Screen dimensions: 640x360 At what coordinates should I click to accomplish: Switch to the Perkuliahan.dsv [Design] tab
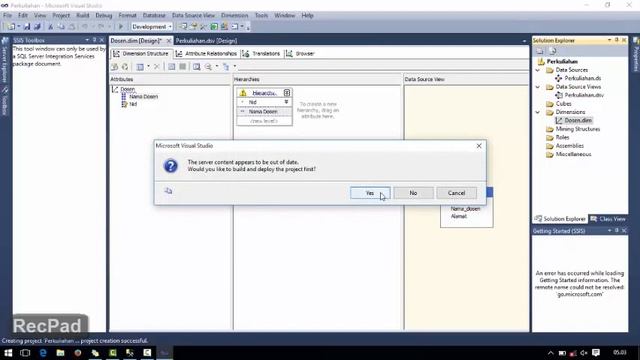207,41
